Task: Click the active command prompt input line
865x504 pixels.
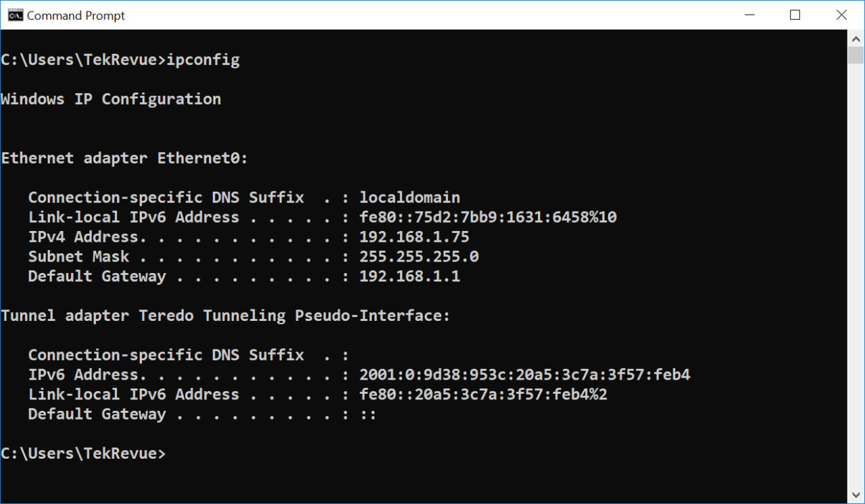Action: click(x=84, y=453)
